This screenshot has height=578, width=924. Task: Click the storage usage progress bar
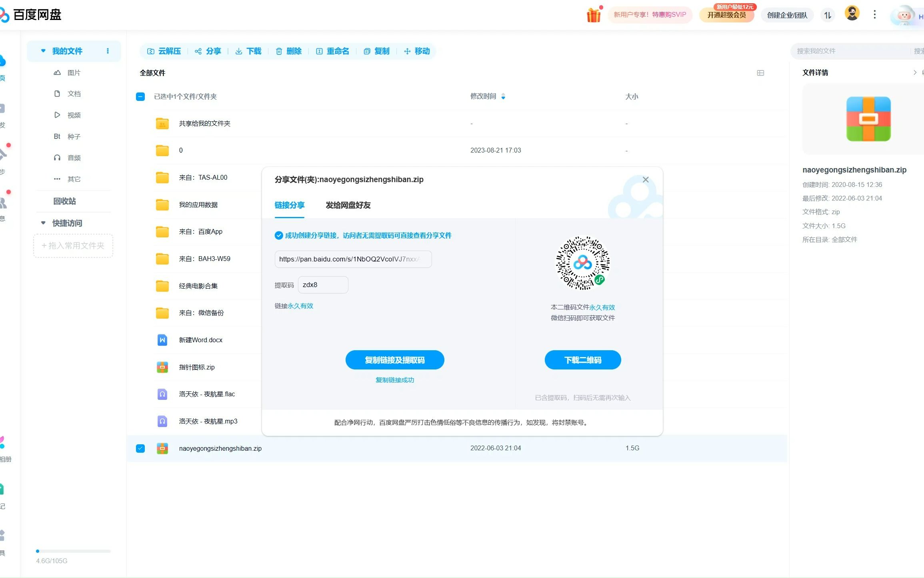click(x=73, y=551)
